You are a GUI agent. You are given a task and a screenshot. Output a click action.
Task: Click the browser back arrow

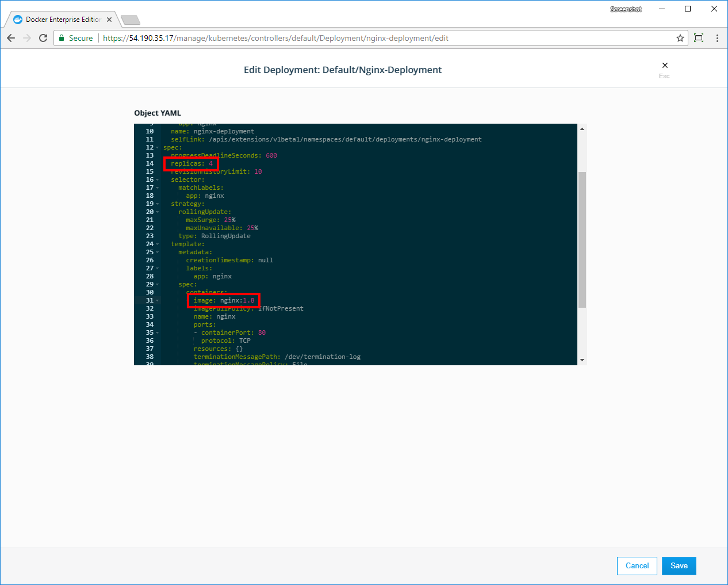tap(11, 38)
